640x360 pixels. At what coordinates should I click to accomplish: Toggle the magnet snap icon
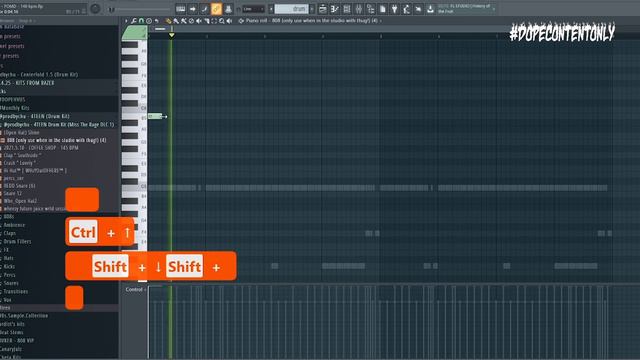(x=141, y=21)
